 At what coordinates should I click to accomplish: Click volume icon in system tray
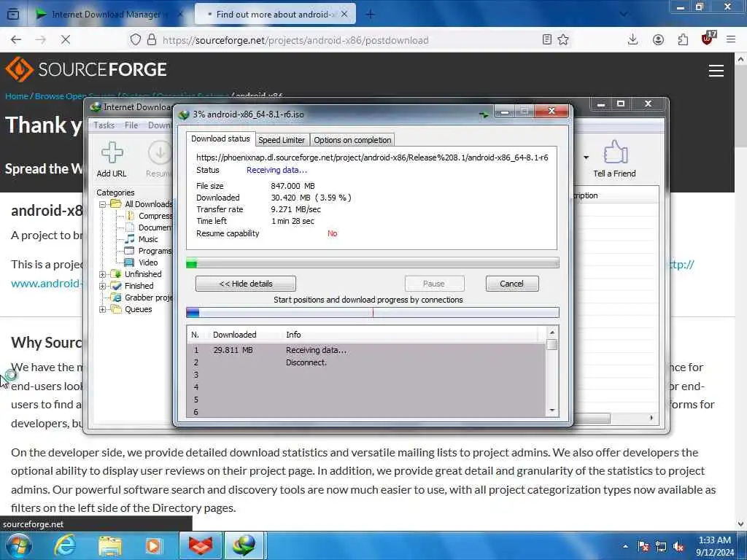(679, 547)
